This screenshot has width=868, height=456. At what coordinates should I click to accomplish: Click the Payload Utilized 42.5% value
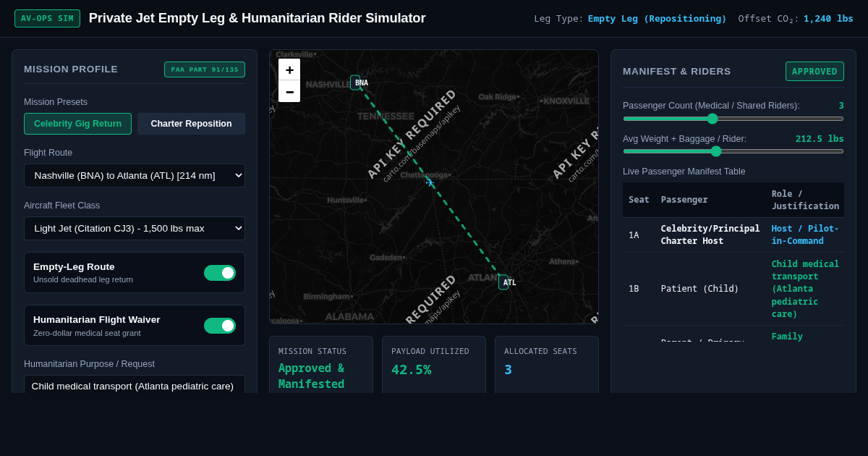(412, 369)
